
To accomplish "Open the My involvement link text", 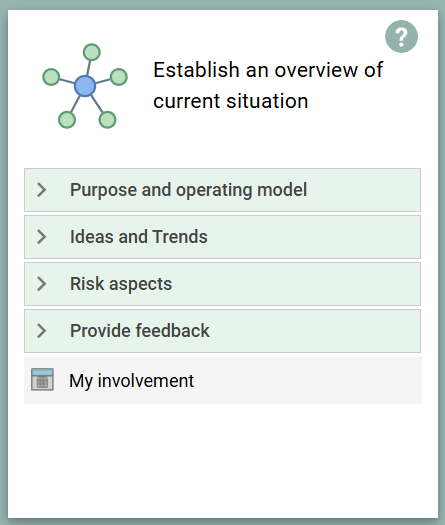I will 131,381.
